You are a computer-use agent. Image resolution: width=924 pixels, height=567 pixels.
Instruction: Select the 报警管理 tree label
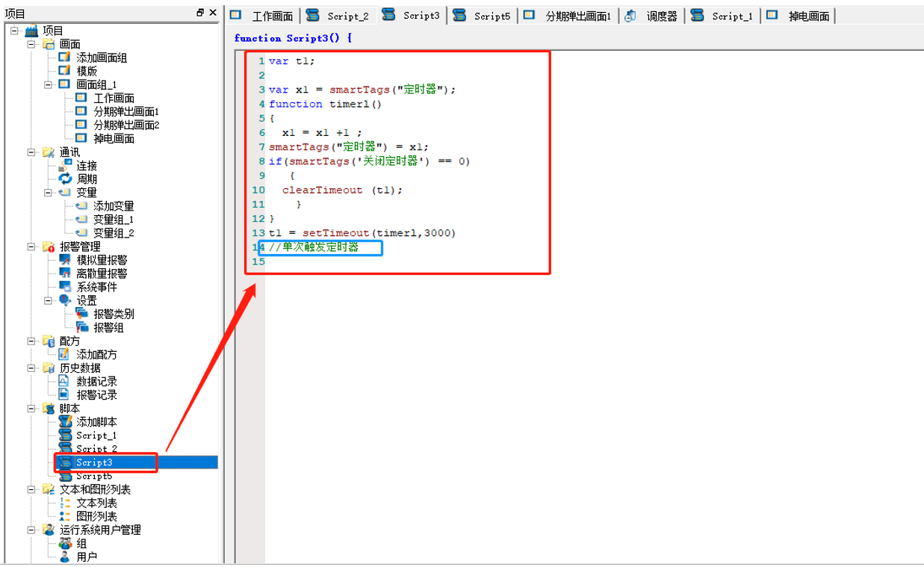click(x=80, y=247)
